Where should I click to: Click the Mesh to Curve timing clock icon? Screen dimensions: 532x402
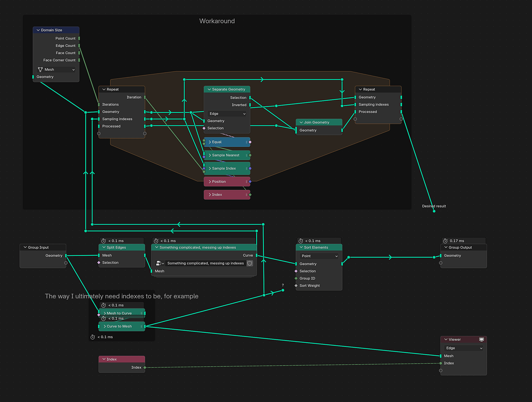[x=104, y=305]
